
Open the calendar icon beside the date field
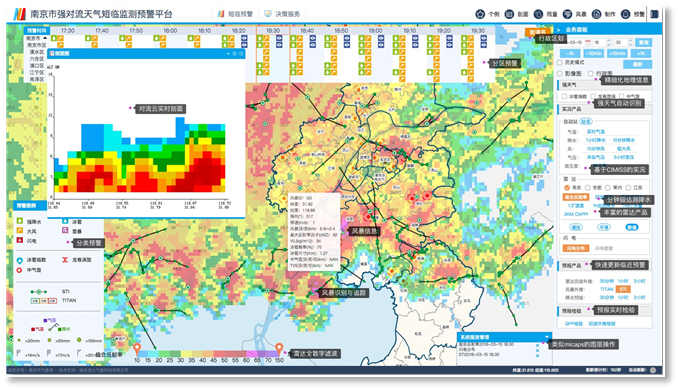[x=588, y=42]
